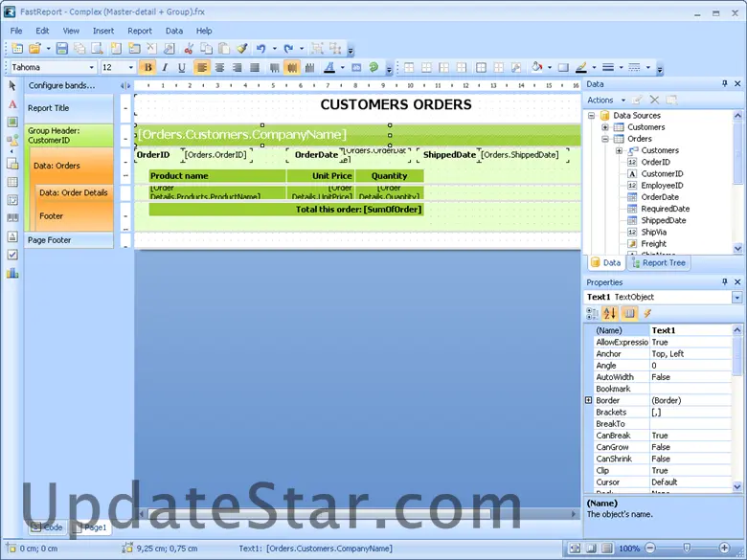Expand the Border property
This screenshot has height=560, width=747.
tap(588, 400)
